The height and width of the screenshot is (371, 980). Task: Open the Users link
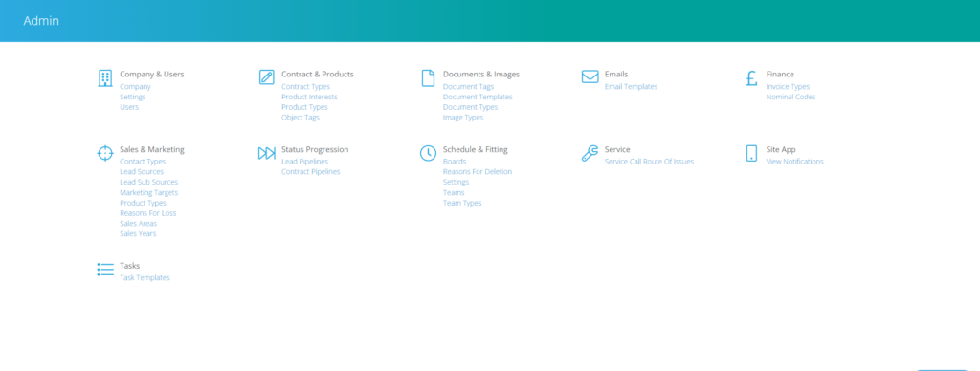129,107
